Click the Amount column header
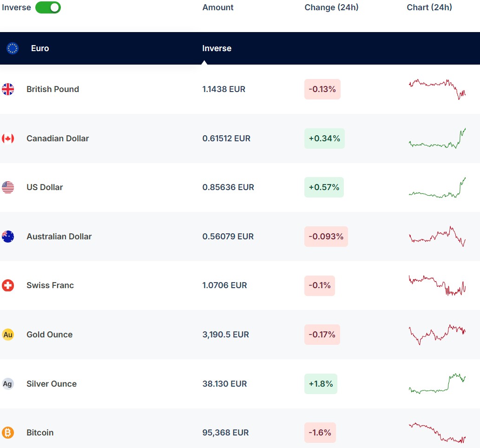 pos(218,7)
